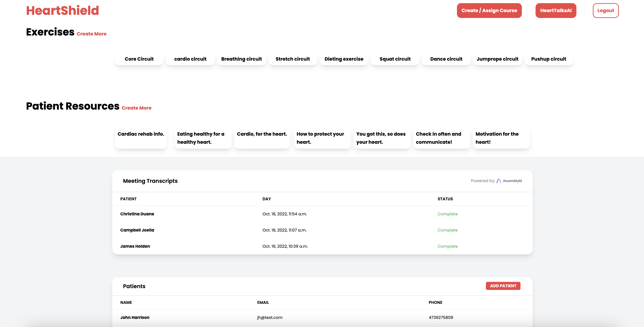The width and height of the screenshot is (644, 327).
Task: Click Complete status for James Holden
Action: [x=448, y=246]
